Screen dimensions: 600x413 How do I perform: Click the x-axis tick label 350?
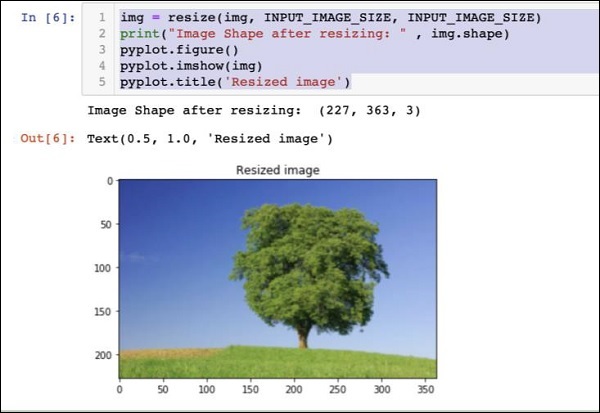(426, 390)
